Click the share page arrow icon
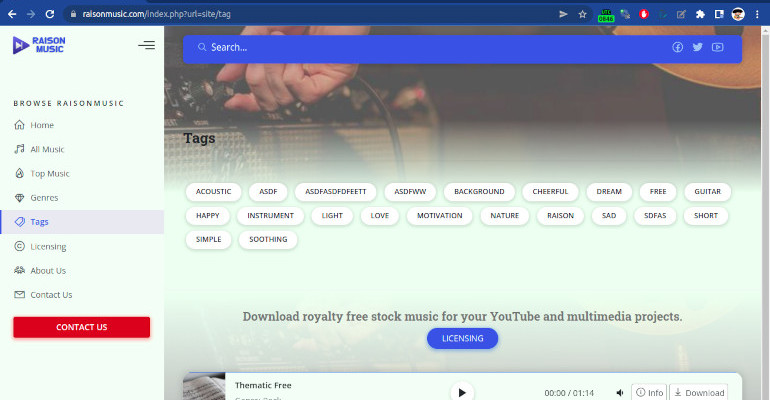The image size is (770, 400). pyautogui.click(x=563, y=14)
